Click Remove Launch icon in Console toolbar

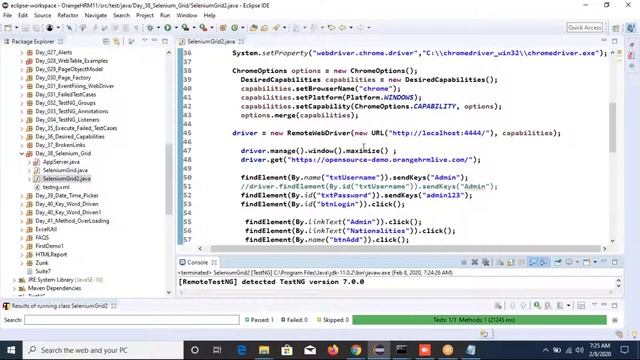pyautogui.click(x=475, y=262)
